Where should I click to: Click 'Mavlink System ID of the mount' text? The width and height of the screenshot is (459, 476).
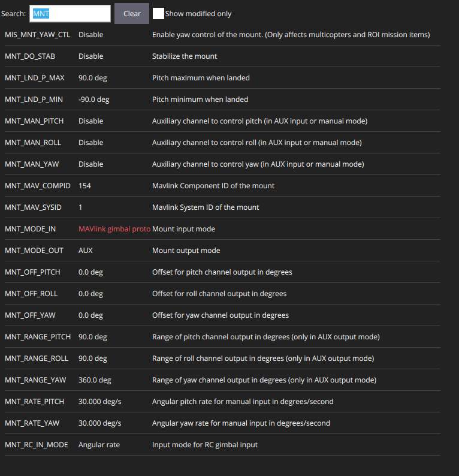206,207
